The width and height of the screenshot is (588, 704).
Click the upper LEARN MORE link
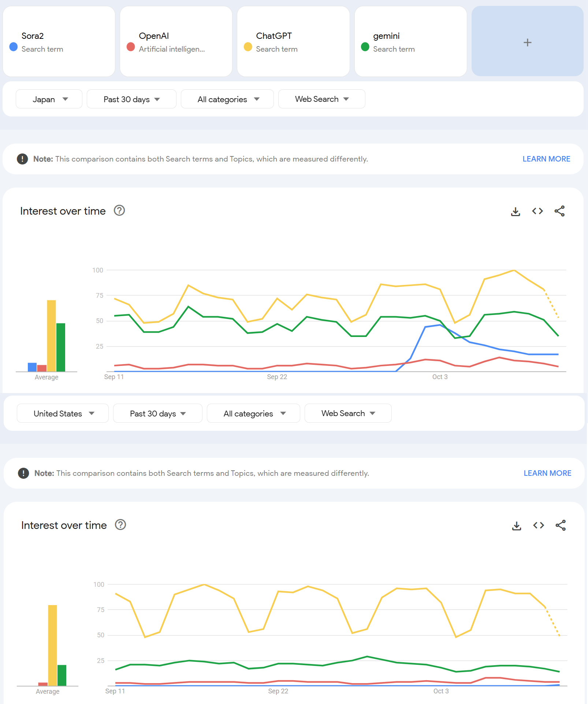[x=546, y=159]
